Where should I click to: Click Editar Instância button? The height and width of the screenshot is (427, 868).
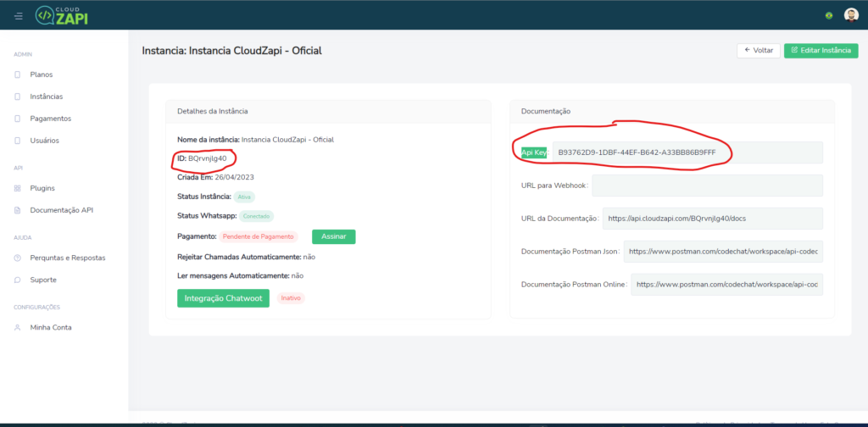pyautogui.click(x=821, y=50)
